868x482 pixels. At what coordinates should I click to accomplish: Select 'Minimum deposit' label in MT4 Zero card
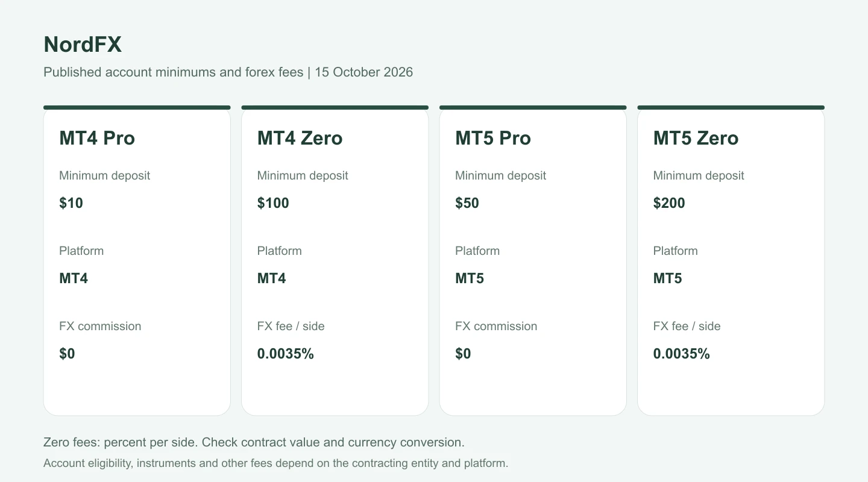pos(303,176)
